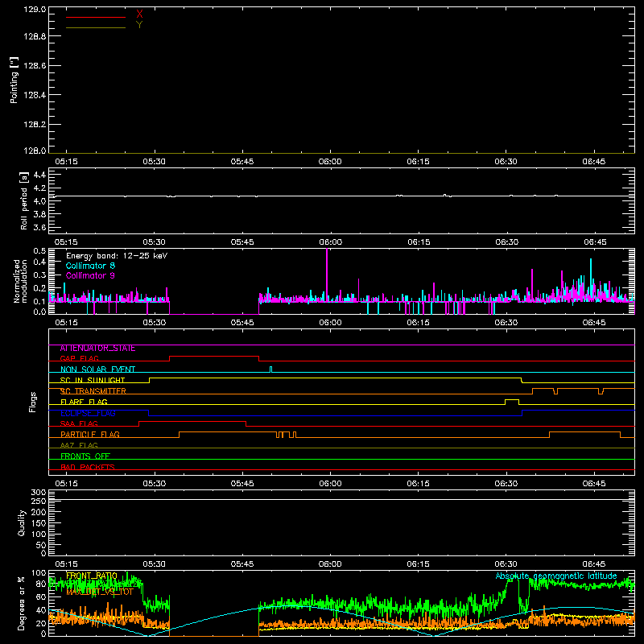Click the 05:45 label under Roll period plot
The width and height of the screenshot is (644, 644).
tap(242, 242)
